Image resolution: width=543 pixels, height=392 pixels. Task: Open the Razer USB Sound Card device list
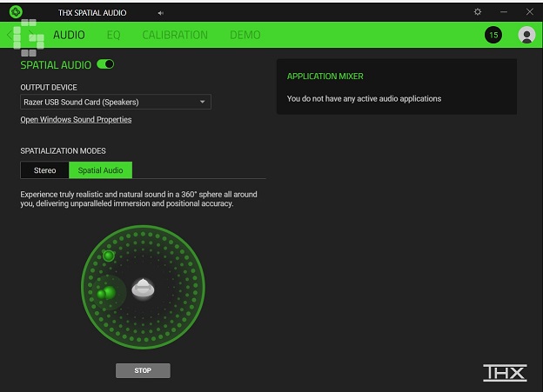(x=116, y=102)
